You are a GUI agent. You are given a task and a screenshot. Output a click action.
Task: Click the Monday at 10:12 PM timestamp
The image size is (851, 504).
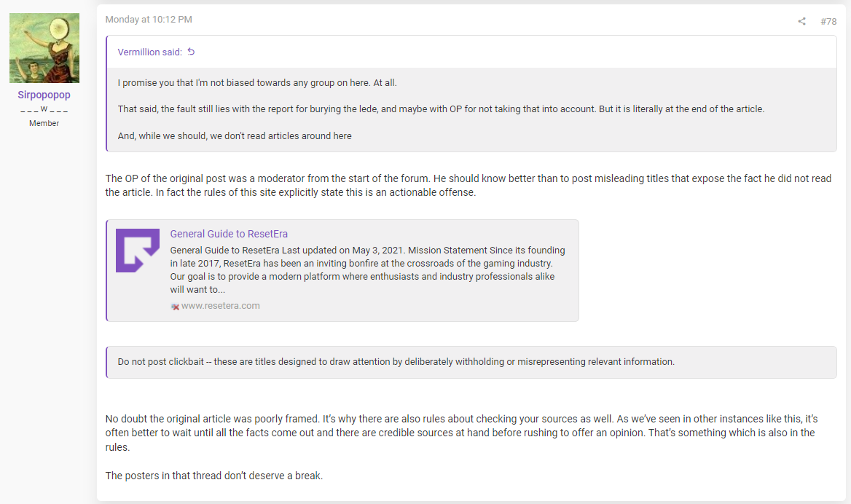pos(149,20)
